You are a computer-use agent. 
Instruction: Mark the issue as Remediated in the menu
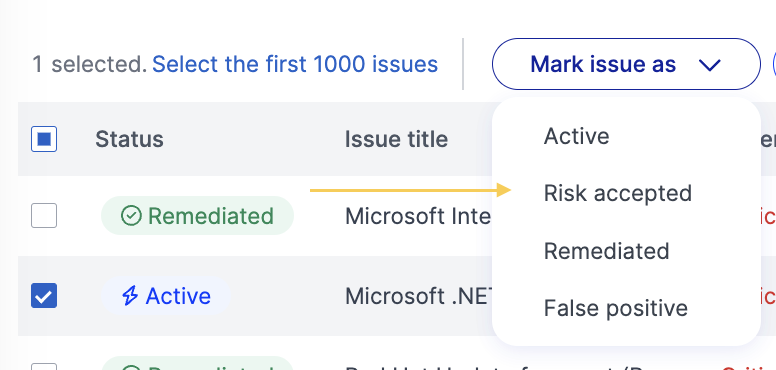[606, 251]
